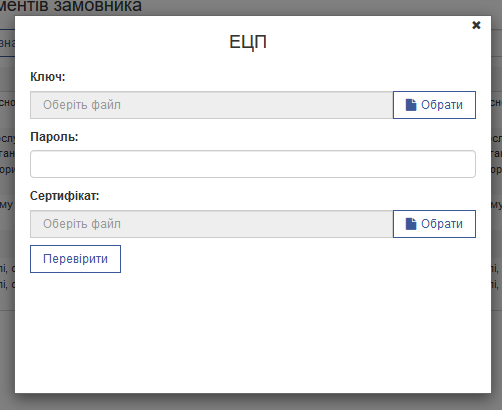The image size is (502, 410).
Task: Click the empty white area under Перевірити
Action: 253,333
